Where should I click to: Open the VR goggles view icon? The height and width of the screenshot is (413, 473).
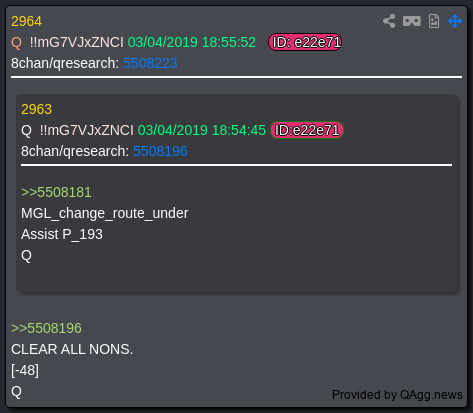tap(412, 21)
